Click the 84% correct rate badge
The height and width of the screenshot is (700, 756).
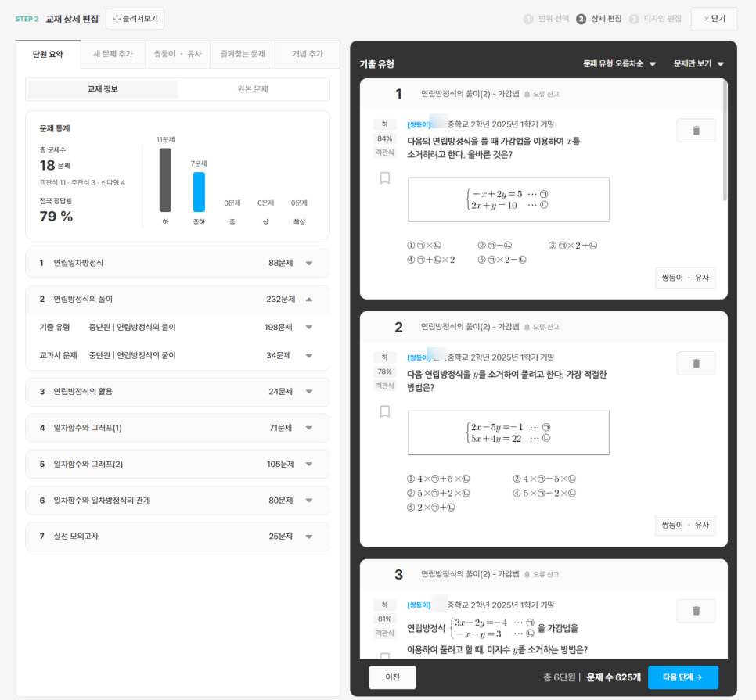[x=385, y=138]
